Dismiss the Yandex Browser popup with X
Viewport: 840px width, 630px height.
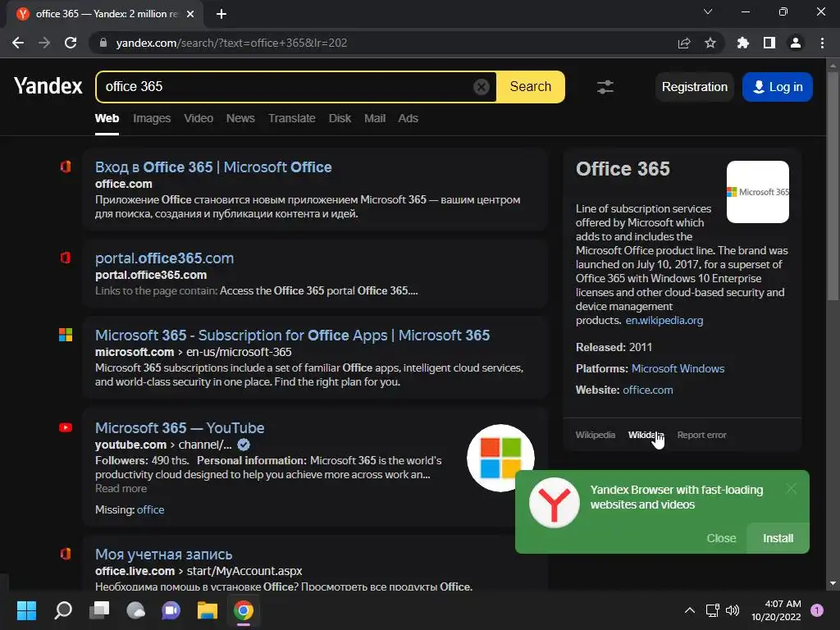(792, 488)
